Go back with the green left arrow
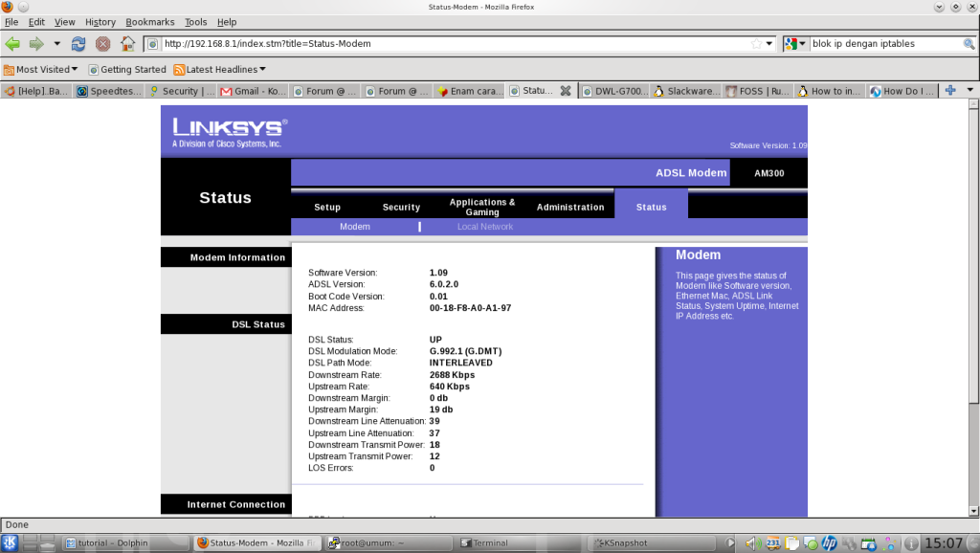Screen dimensions: 980x553 tap(12, 44)
